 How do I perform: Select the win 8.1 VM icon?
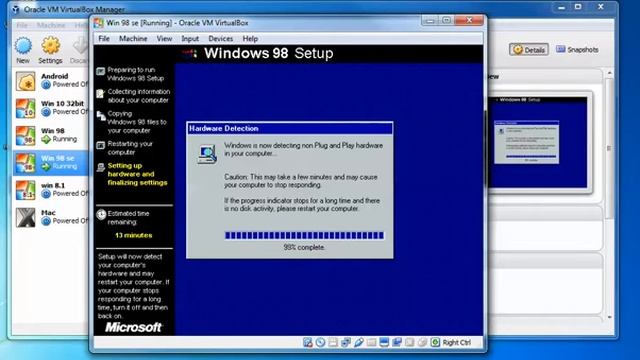click(25, 190)
